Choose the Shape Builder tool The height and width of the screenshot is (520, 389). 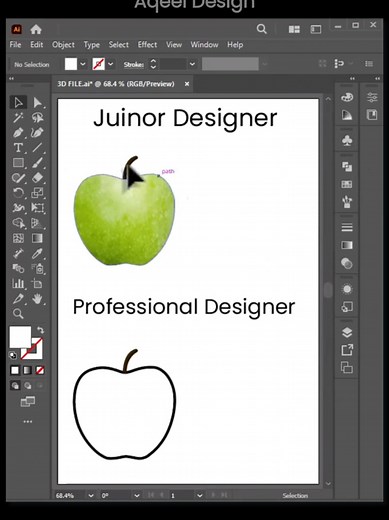[x=18, y=223]
